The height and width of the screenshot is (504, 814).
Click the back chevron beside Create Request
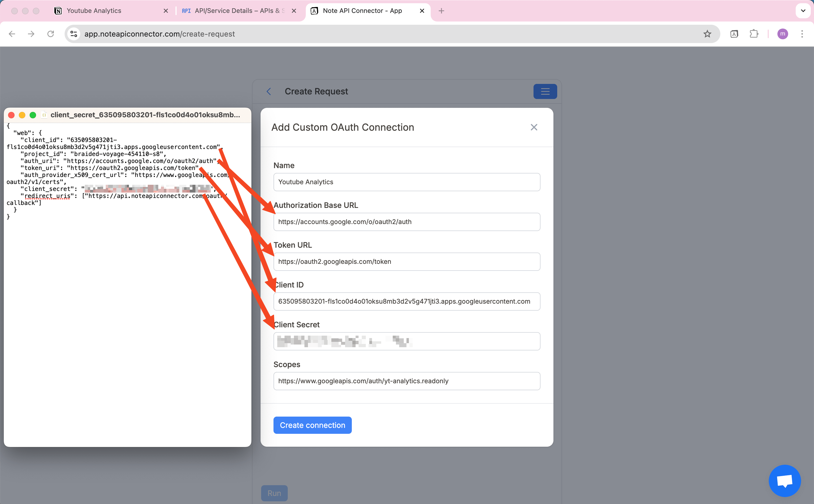coord(269,91)
